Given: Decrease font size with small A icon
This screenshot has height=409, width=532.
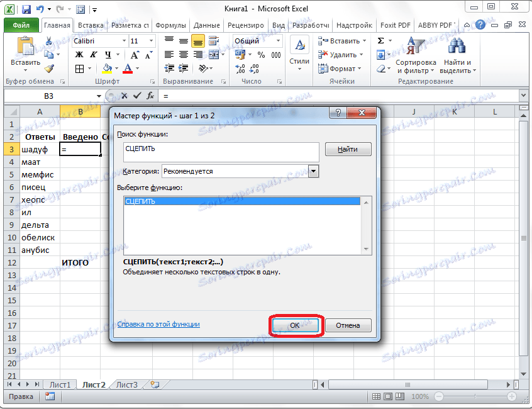Looking at the screenshot, I should [x=148, y=55].
